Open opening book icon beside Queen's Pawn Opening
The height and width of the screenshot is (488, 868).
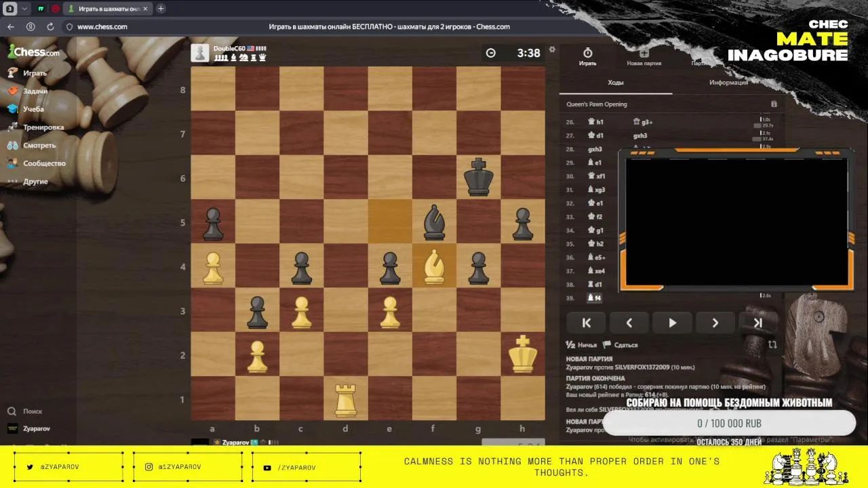774,104
